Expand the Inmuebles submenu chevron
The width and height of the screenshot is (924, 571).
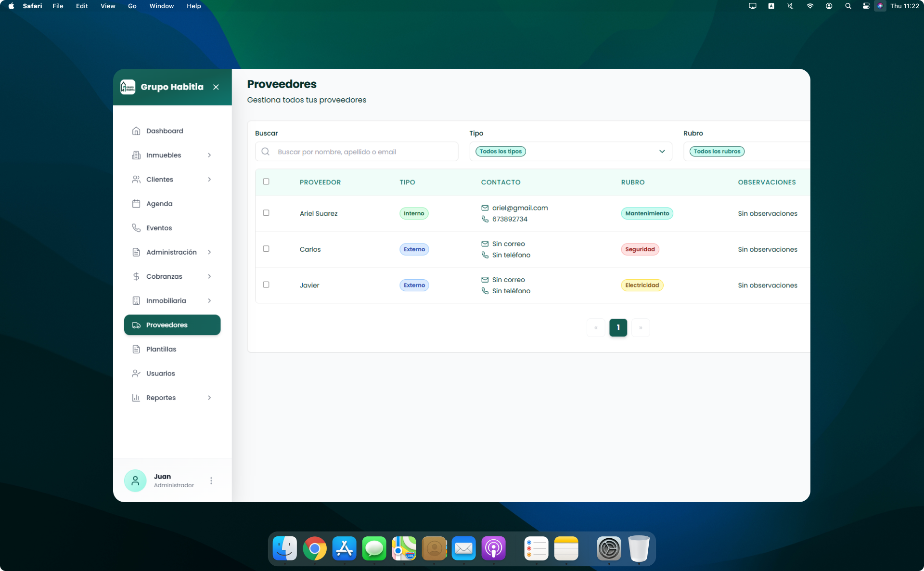click(x=209, y=155)
